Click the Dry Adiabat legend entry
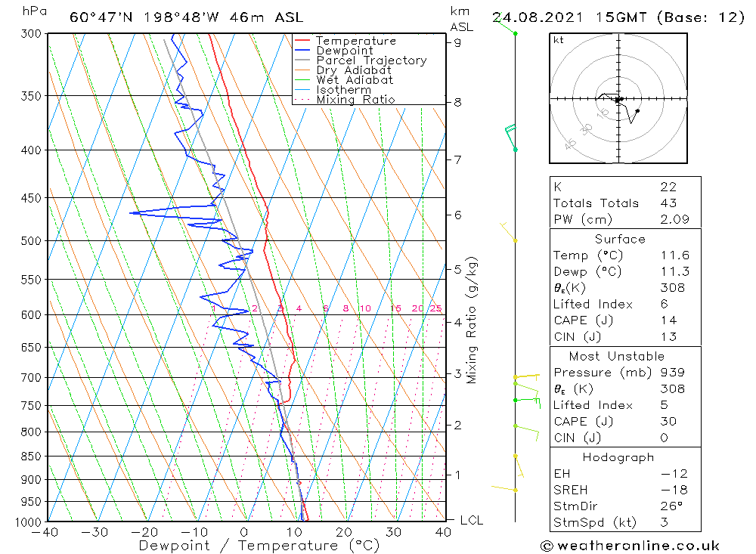Image resolution: width=756 pixels, height=554 pixels. pos(342,70)
